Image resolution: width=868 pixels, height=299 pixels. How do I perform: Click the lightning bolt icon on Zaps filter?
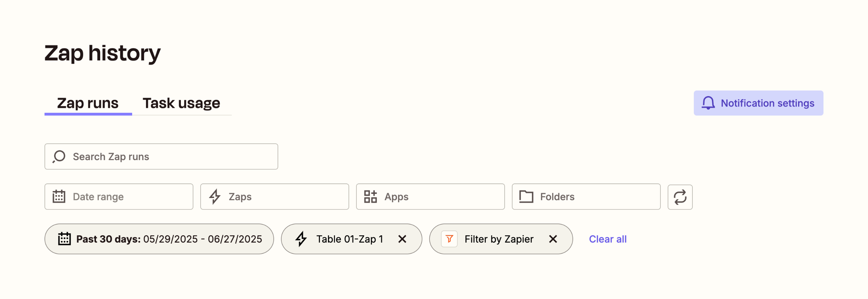(x=215, y=196)
